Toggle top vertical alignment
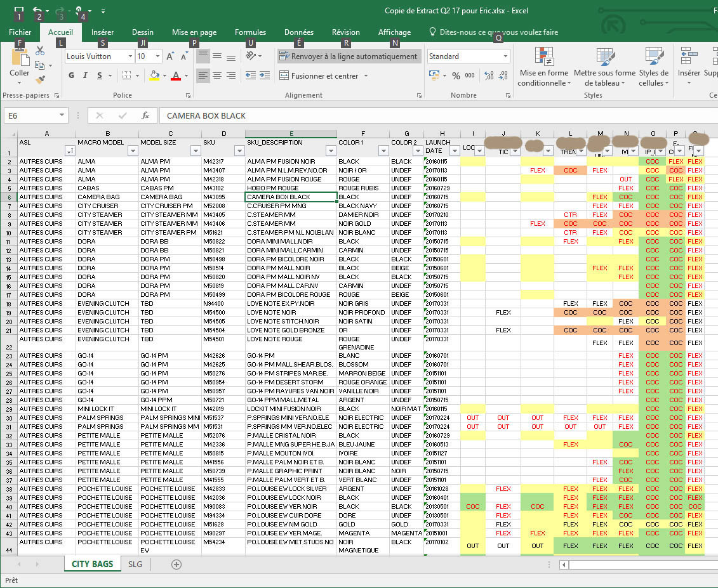The image size is (718, 588). click(203, 56)
